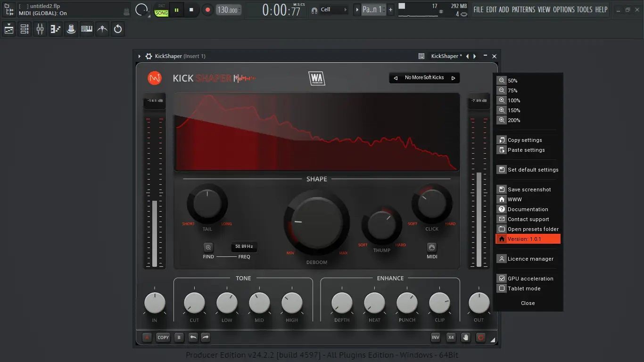This screenshot has width=644, height=362.
Task: Open the mixer view icon
Action: point(40,29)
